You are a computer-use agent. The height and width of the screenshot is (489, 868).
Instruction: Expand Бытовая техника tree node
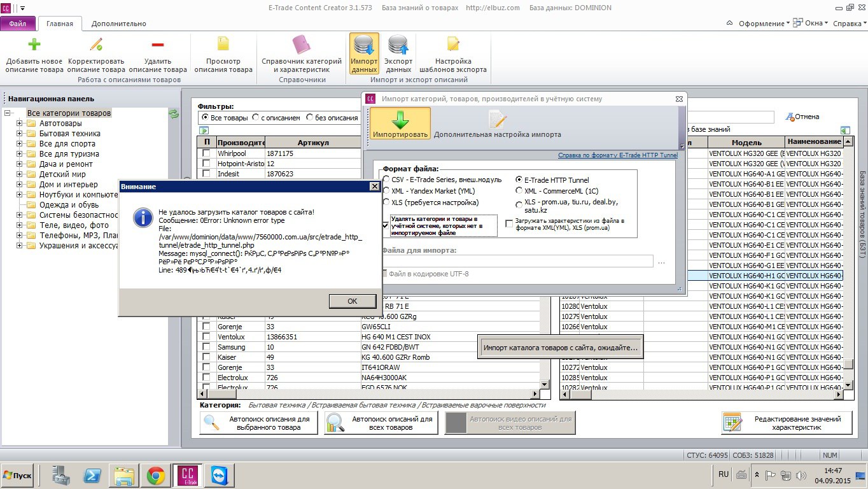[x=20, y=134]
